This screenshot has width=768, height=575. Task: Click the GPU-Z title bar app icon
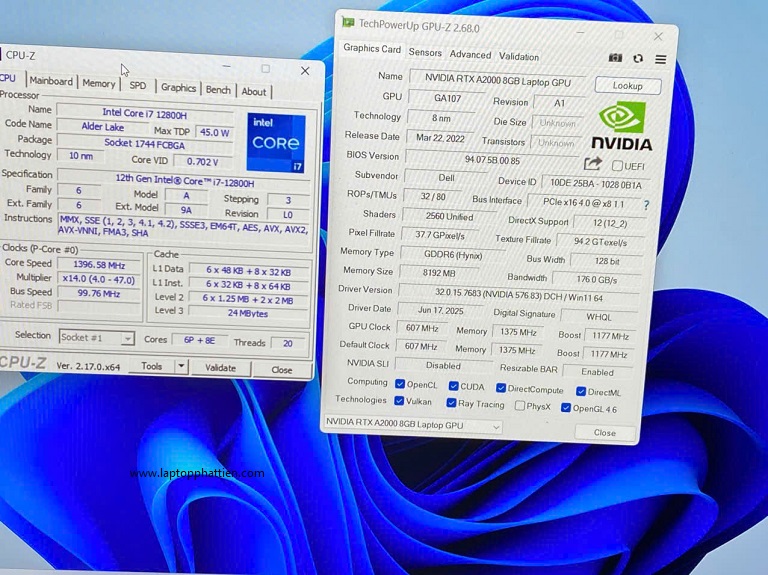tap(348, 22)
